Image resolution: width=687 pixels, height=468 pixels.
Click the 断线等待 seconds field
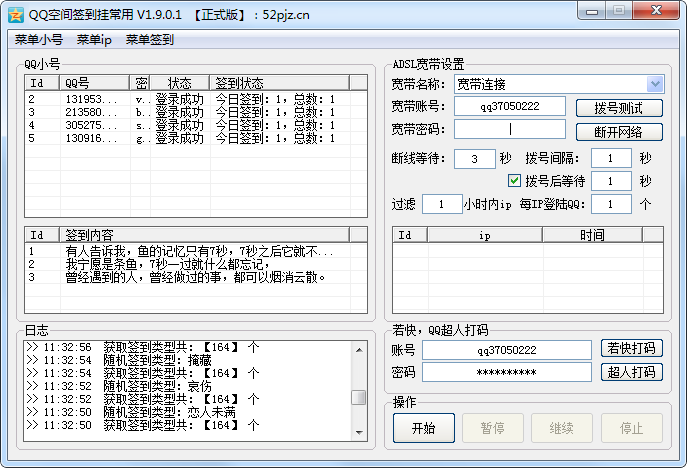point(474,158)
